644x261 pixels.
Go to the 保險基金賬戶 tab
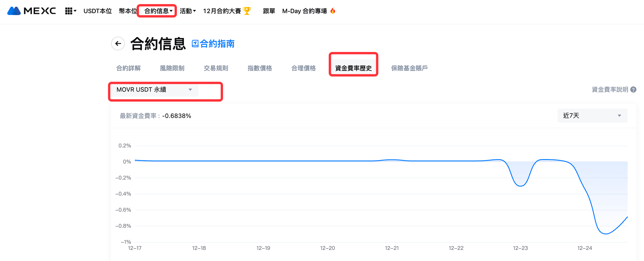(409, 68)
